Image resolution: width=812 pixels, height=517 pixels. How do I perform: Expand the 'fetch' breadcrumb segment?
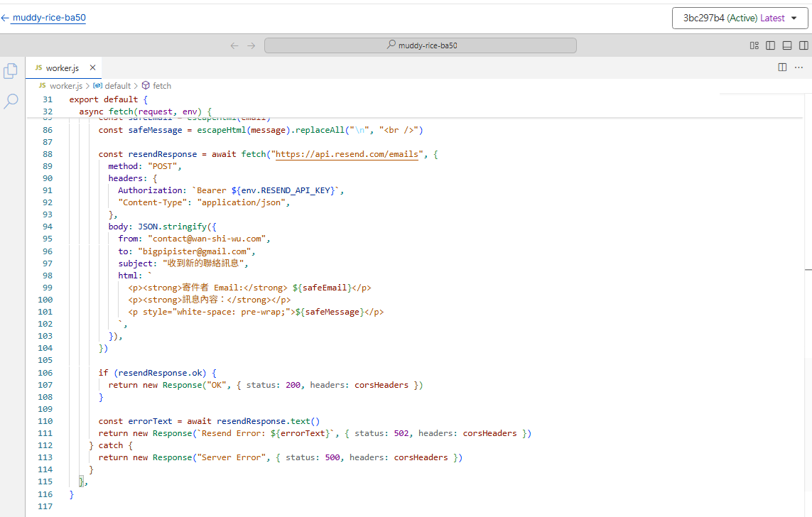pos(161,86)
